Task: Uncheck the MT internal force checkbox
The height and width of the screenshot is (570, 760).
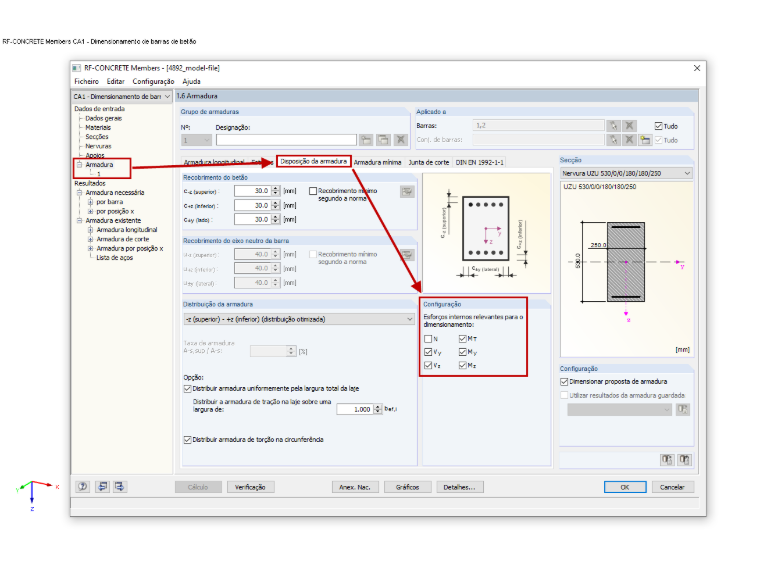Action: click(x=462, y=339)
